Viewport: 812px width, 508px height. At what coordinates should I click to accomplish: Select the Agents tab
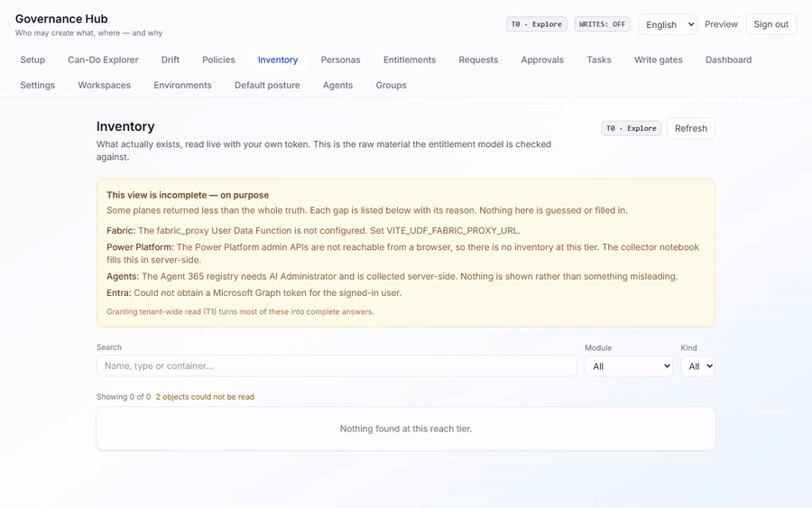click(337, 85)
